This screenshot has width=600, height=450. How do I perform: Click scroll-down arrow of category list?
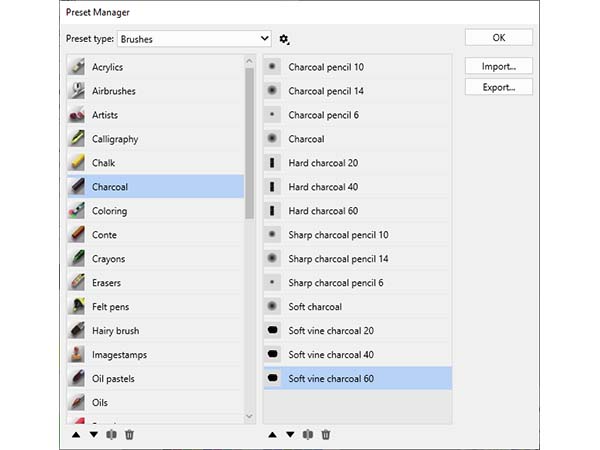tap(249, 416)
